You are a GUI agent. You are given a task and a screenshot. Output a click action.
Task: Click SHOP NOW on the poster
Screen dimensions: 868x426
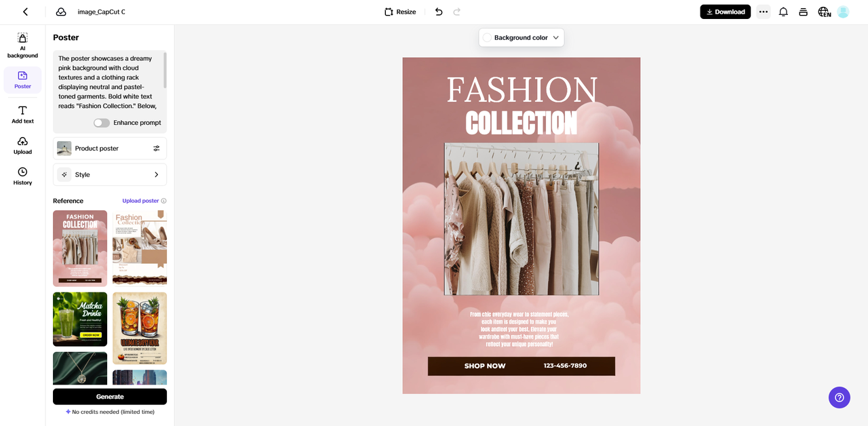coord(485,366)
